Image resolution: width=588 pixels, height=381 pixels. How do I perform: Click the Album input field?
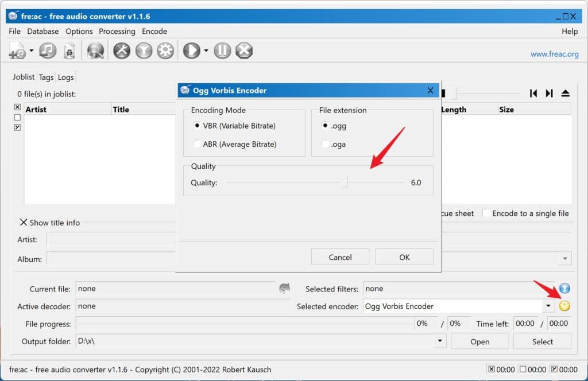click(111, 259)
